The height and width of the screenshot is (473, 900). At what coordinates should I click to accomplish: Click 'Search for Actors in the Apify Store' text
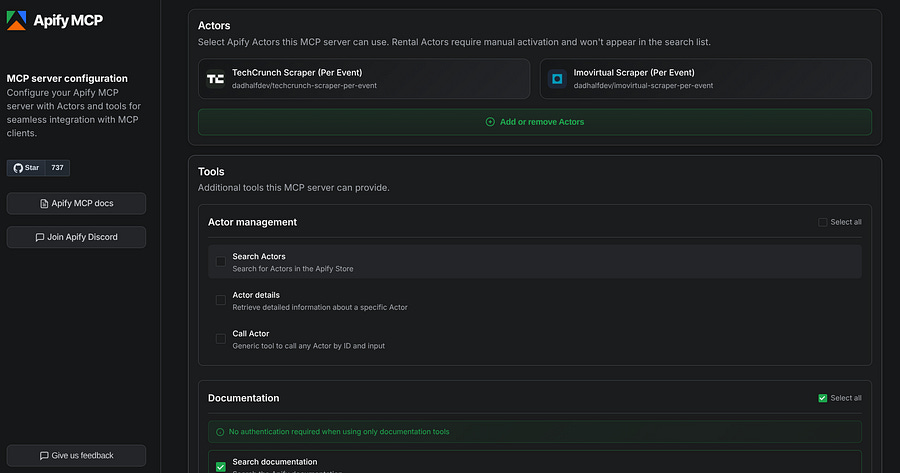pyautogui.click(x=293, y=269)
